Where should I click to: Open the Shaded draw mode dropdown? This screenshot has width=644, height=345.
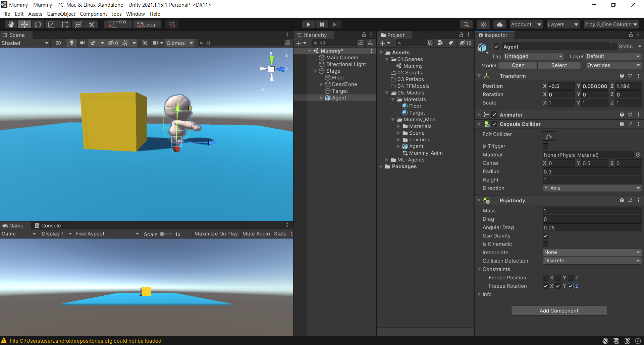(x=25, y=43)
